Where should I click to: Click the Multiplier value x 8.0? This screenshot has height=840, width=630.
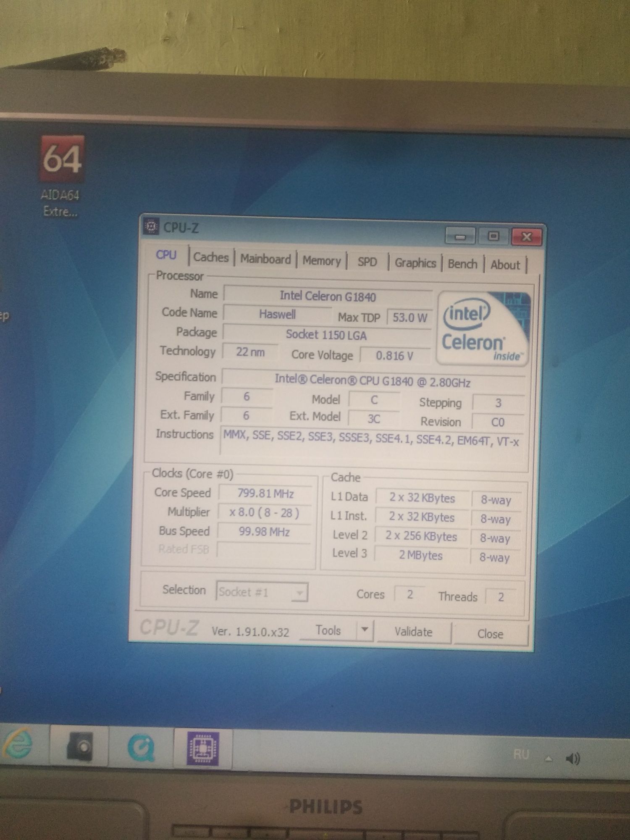[x=265, y=512]
